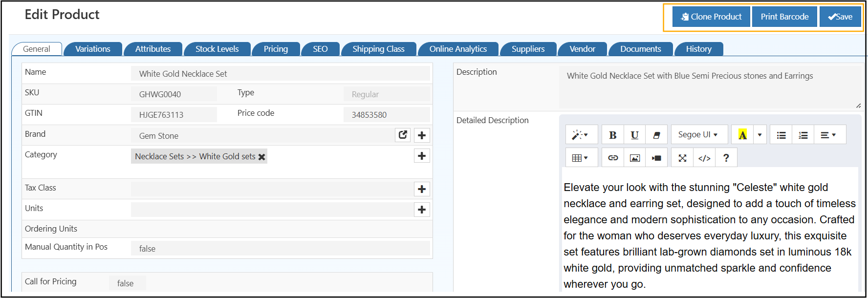Expand the magic wand style dropdown
Screen dimensions: 868x298
coord(580,135)
